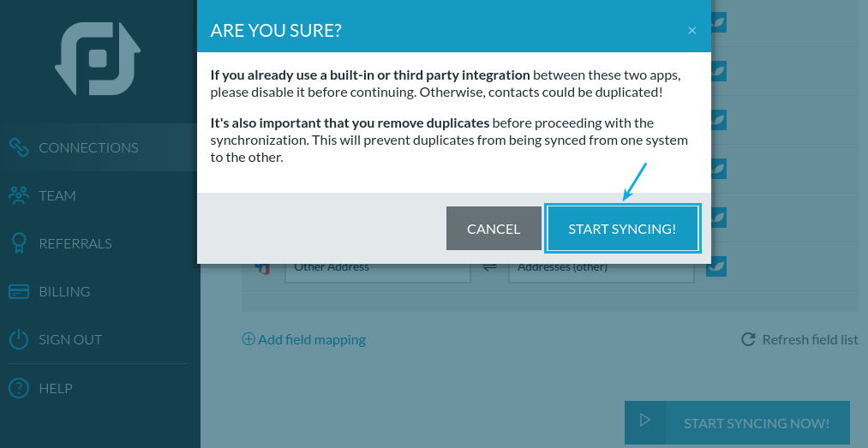
Task: Select the award ribbon icon for Referrals
Action: tap(19, 243)
